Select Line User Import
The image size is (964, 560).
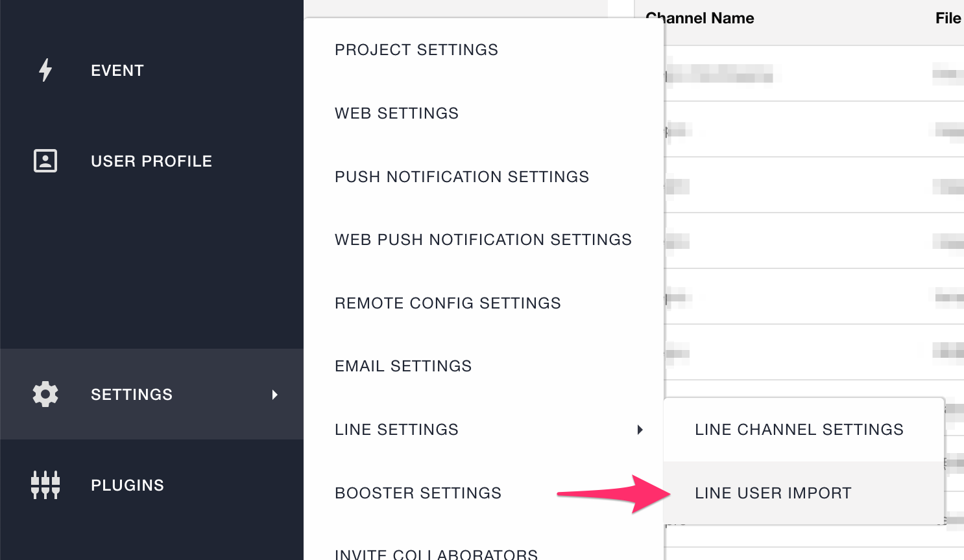[773, 493]
